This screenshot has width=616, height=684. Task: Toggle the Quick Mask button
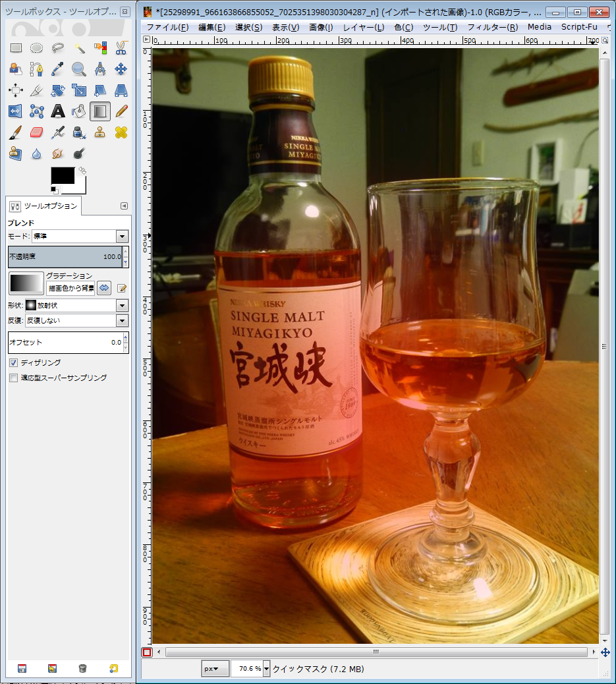[x=147, y=652]
